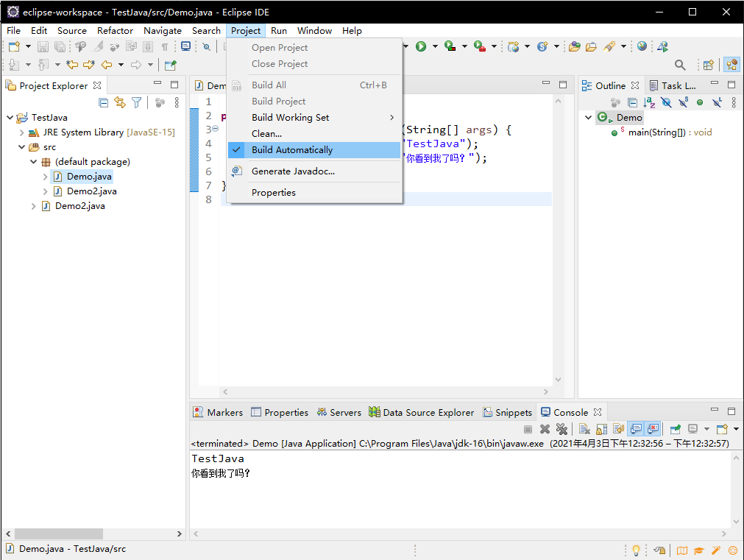Viewport: 744px width, 560px height.
Task: Open the Window menu
Action: [314, 31]
